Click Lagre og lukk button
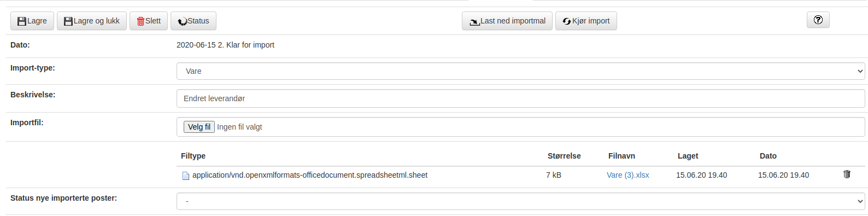This screenshot has width=868, height=216. click(92, 21)
